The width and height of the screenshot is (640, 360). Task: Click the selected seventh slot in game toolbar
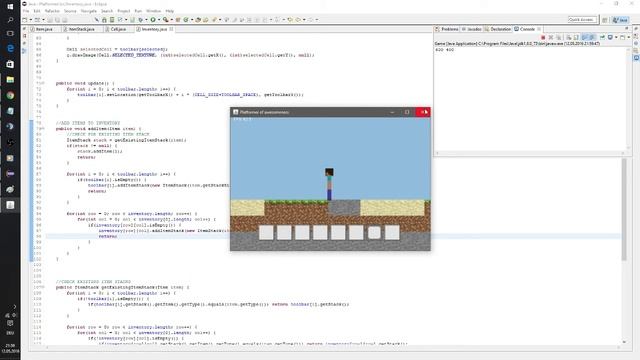pos(374,233)
